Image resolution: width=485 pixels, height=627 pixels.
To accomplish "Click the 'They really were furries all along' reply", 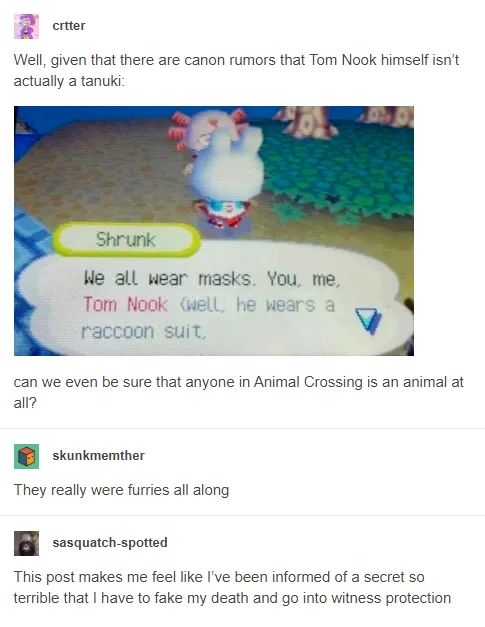I will coord(122,490).
